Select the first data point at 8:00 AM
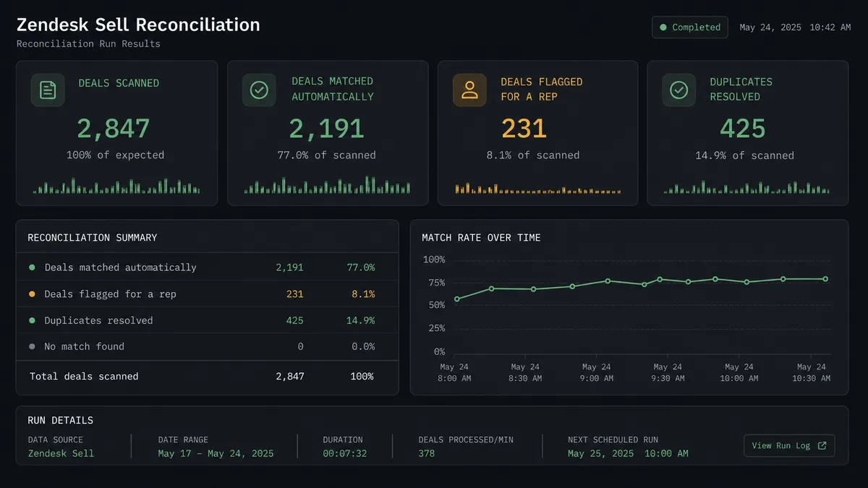 456,299
